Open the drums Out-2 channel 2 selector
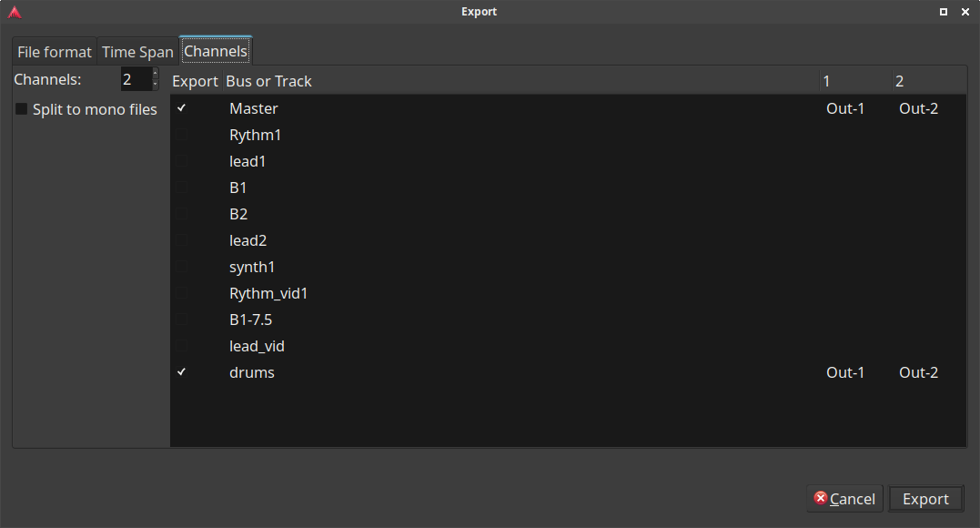 918,372
